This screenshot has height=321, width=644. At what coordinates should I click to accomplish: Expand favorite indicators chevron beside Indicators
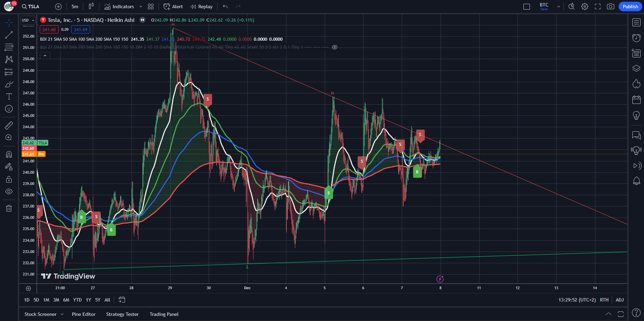(141, 6)
